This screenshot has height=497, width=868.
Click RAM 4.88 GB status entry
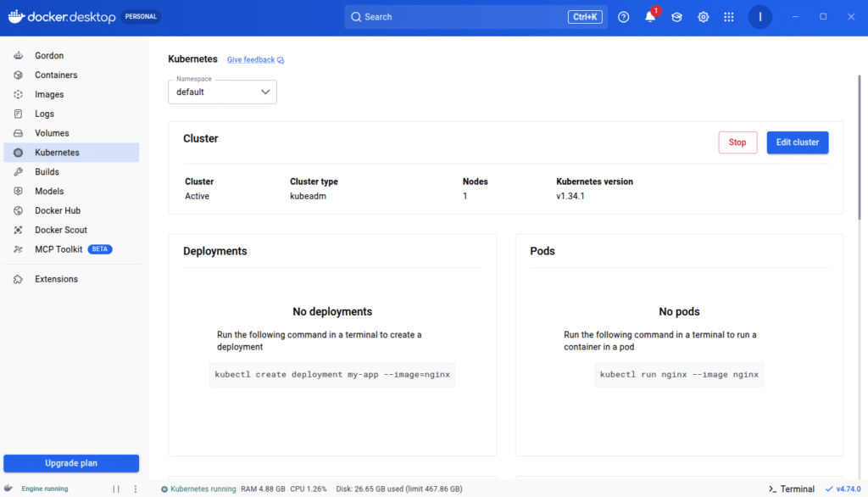263,489
